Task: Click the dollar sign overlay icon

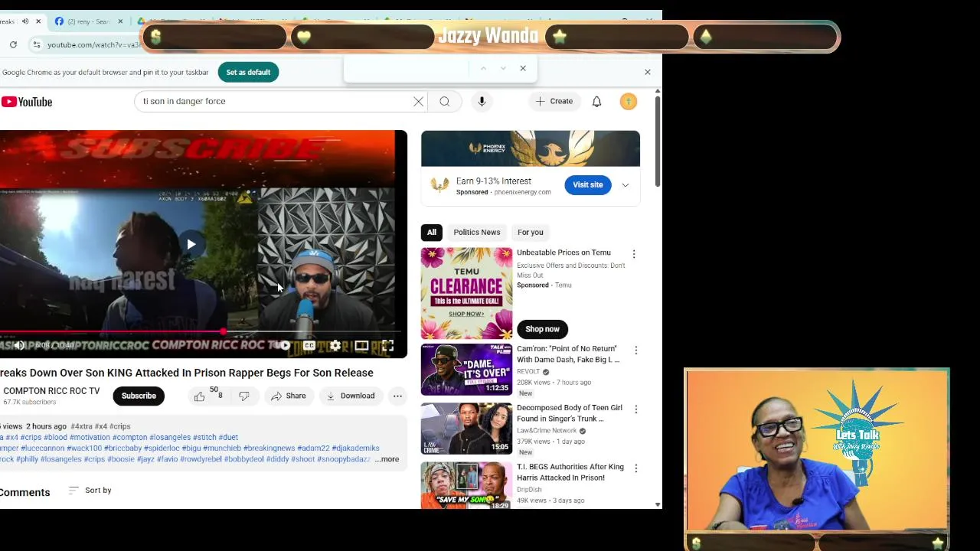Action: 156,37
